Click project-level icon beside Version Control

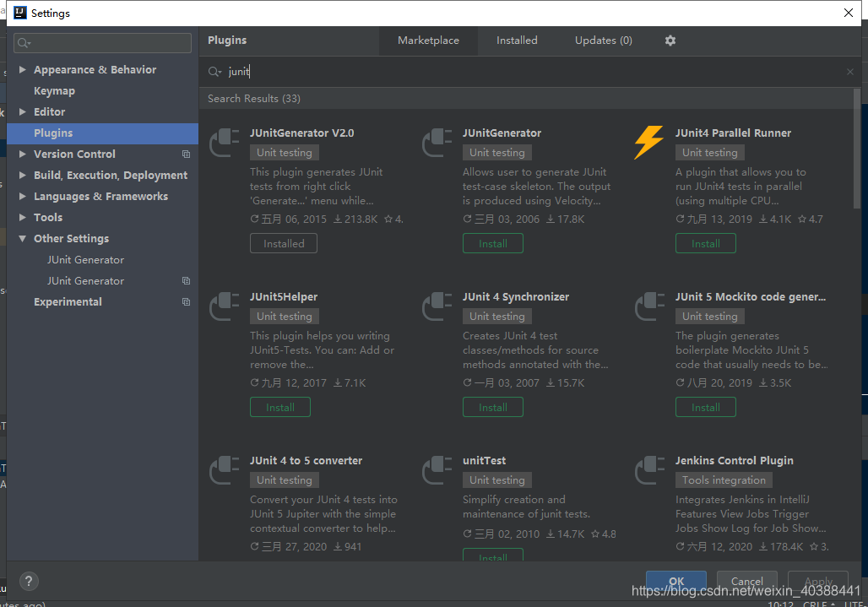(186, 154)
